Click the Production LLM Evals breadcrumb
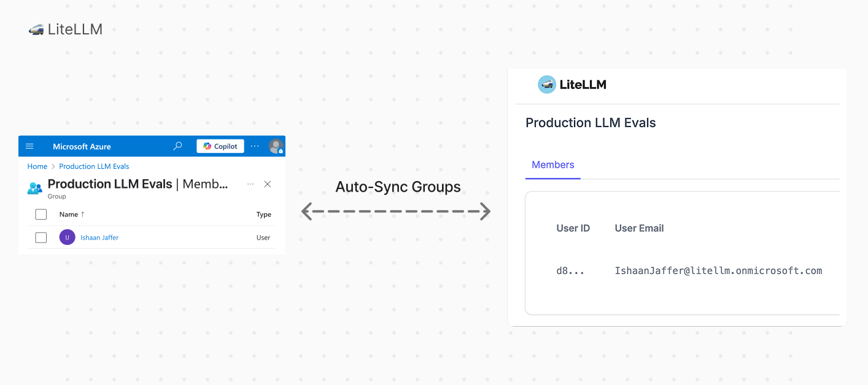 click(94, 166)
